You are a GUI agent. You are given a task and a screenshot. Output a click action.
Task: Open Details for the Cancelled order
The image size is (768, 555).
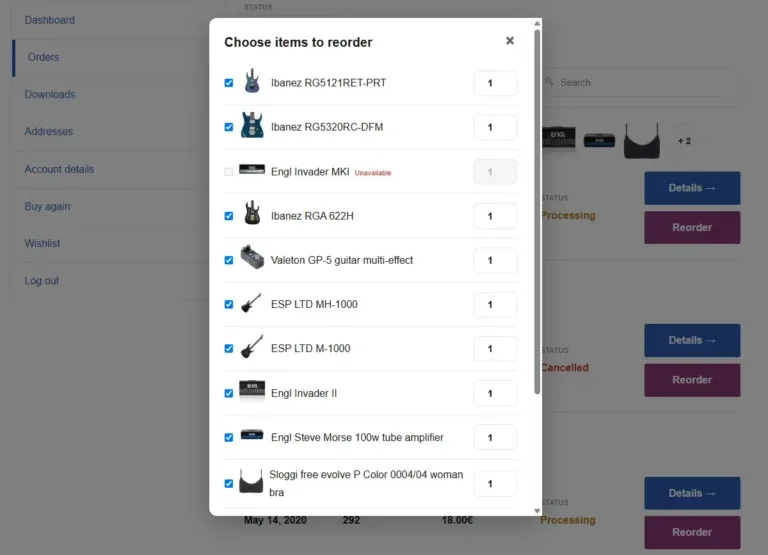click(692, 340)
